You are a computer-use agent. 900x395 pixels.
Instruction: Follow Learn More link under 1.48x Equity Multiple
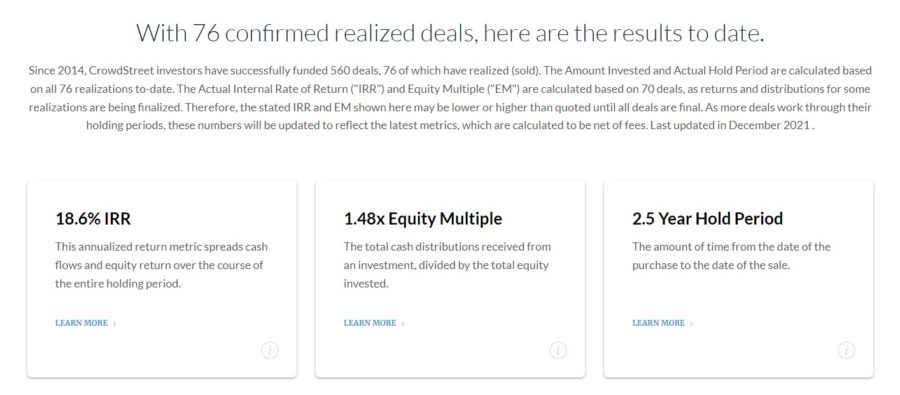click(370, 323)
